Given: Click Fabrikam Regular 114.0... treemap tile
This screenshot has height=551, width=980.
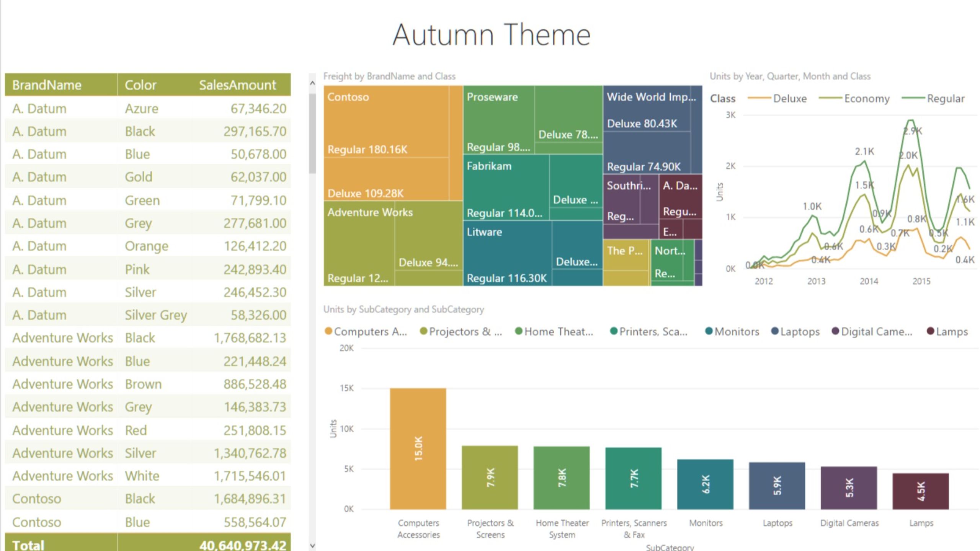Looking at the screenshot, I should [x=506, y=187].
